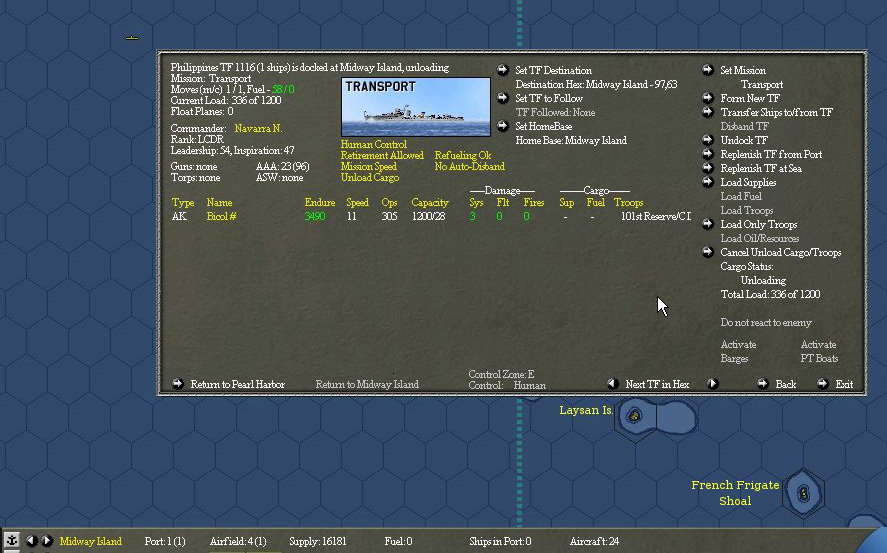The image size is (887, 553).
Task: Click the arrow icon beside Load Only Troops
Action: coord(708,223)
